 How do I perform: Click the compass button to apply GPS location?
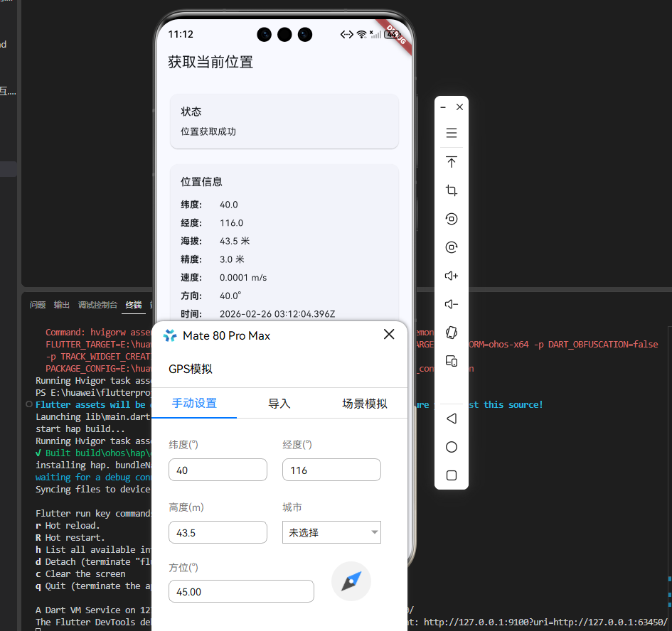click(x=351, y=581)
